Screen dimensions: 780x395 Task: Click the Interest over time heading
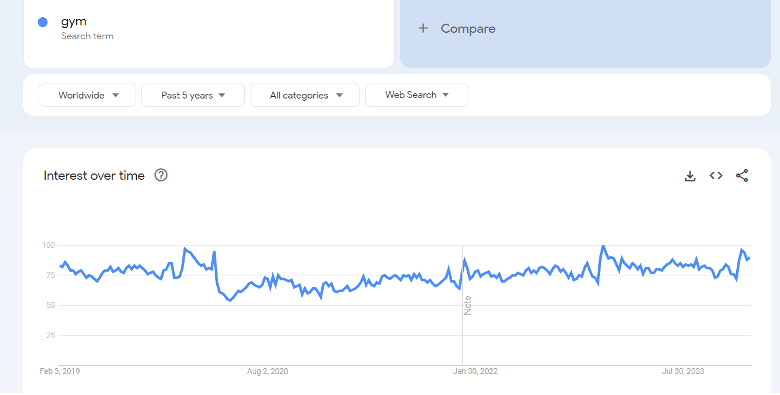coord(94,176)
